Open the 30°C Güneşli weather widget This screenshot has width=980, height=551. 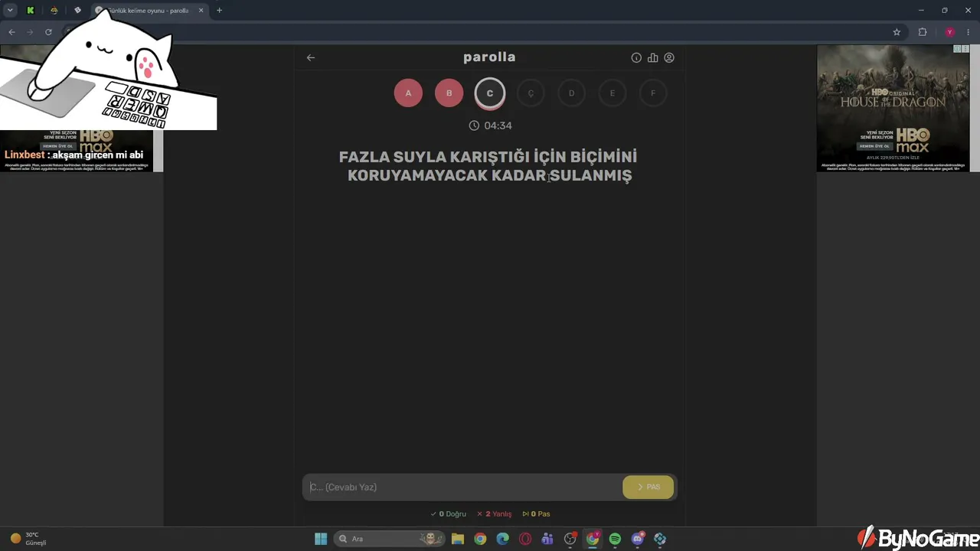(28, 539)
